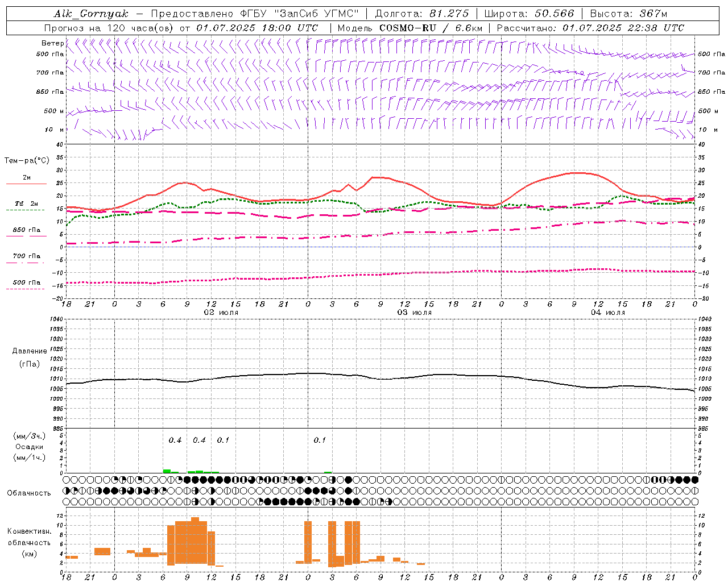Click the '03 июля' date label
Screen dimensions: 728x582
click(414, 313)
